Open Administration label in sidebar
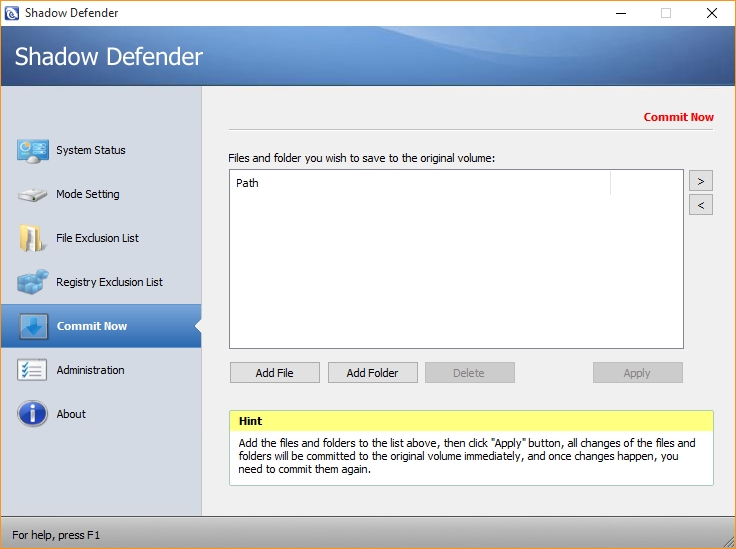The width and height of the screenshot is (736, 549). pyautogui.click(x=90, y=370)
